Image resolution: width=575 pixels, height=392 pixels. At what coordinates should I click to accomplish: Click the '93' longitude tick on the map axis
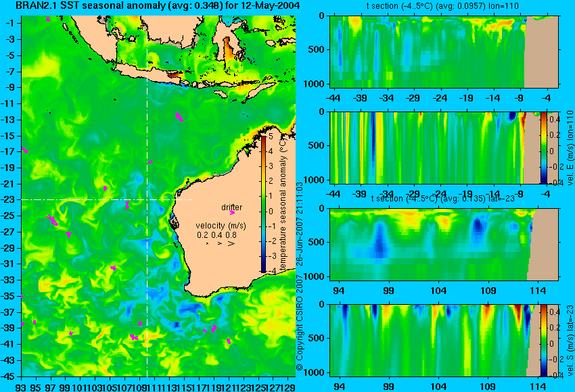21,387
